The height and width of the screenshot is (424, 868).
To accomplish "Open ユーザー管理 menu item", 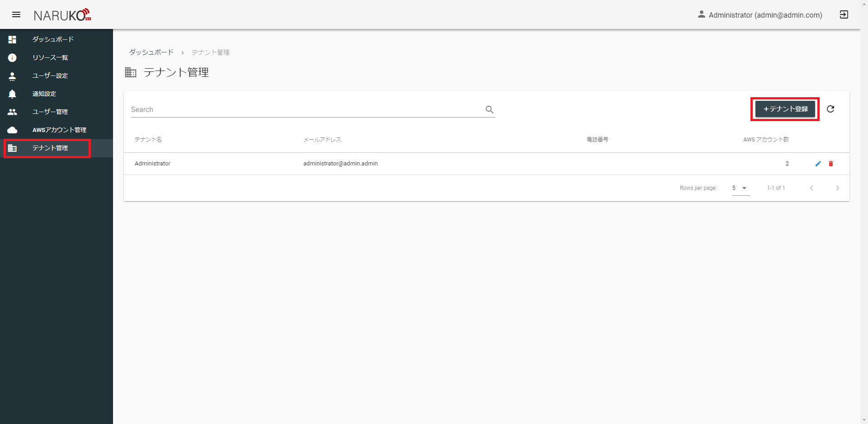I will click(57, 112).
